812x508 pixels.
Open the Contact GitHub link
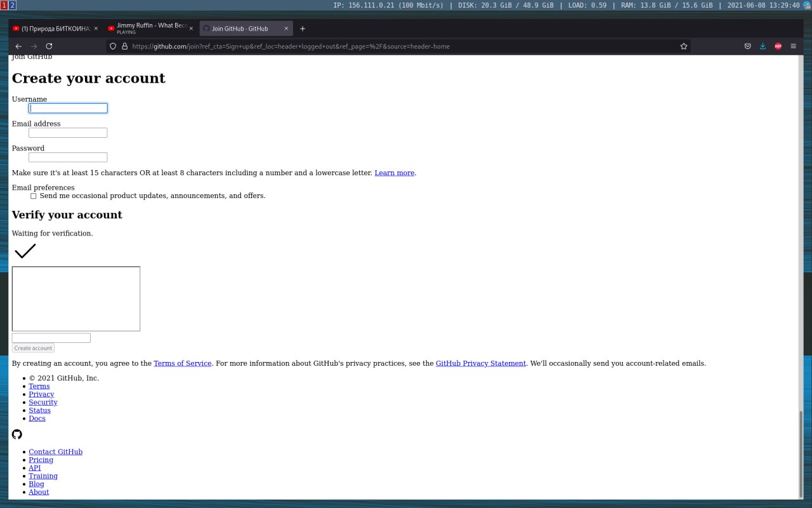point(55,452)
